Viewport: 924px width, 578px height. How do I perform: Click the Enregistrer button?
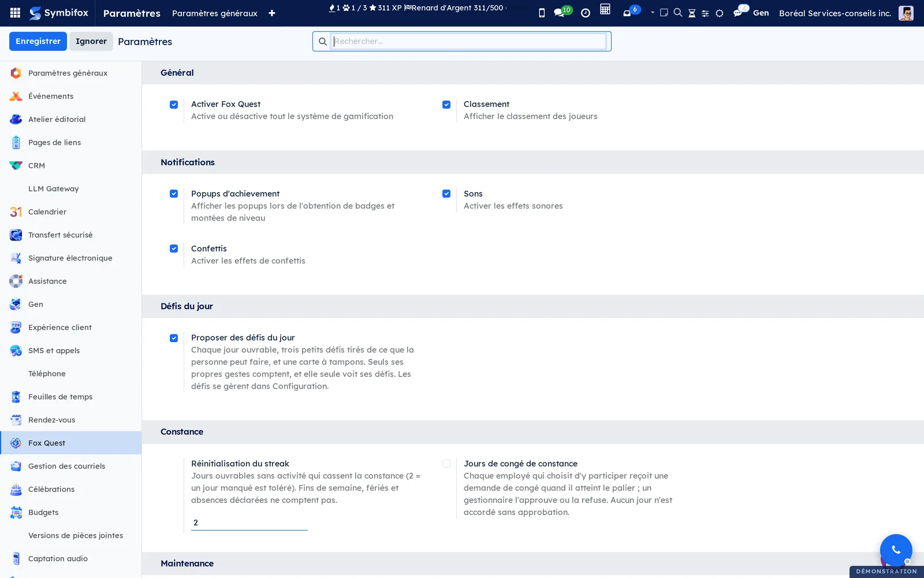click(38, 41)
